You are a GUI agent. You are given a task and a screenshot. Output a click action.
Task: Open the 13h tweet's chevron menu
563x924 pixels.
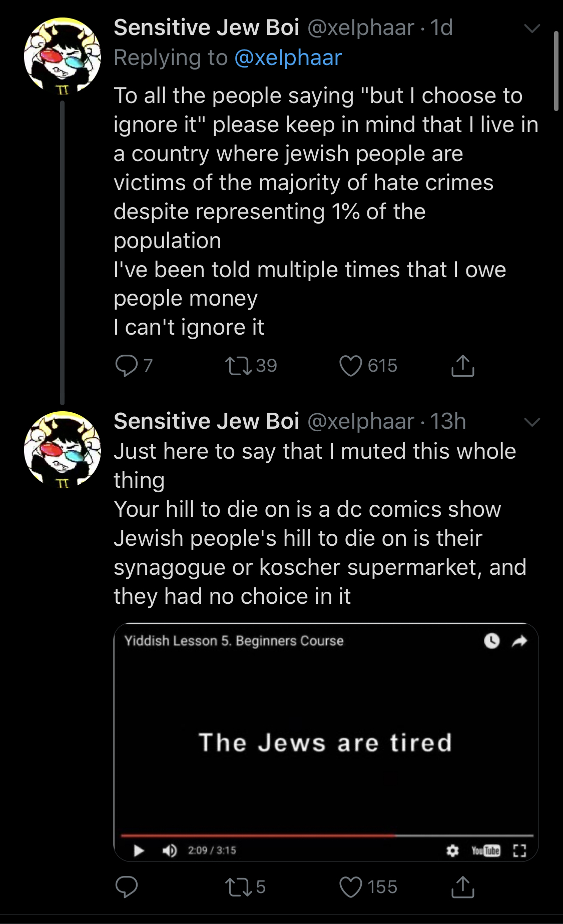pyautogui.click(x=532, y=422)
